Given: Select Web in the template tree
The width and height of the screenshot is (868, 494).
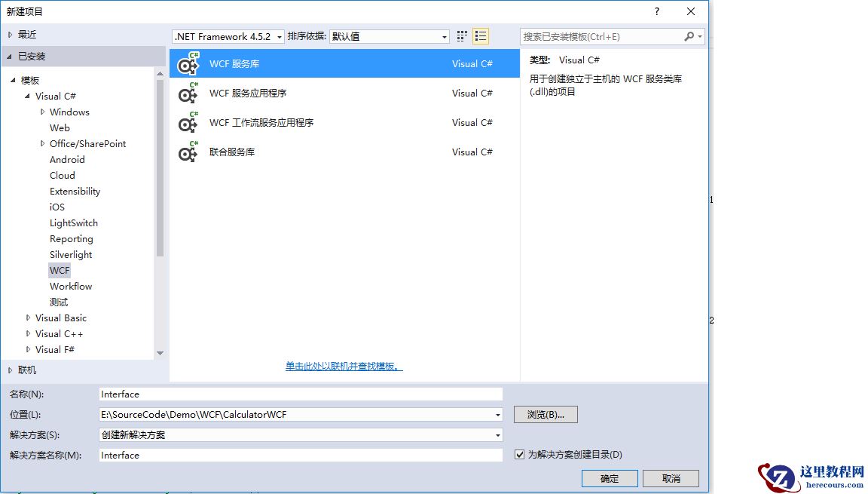Looking at the screenshot, I should [x=60, y=128].
